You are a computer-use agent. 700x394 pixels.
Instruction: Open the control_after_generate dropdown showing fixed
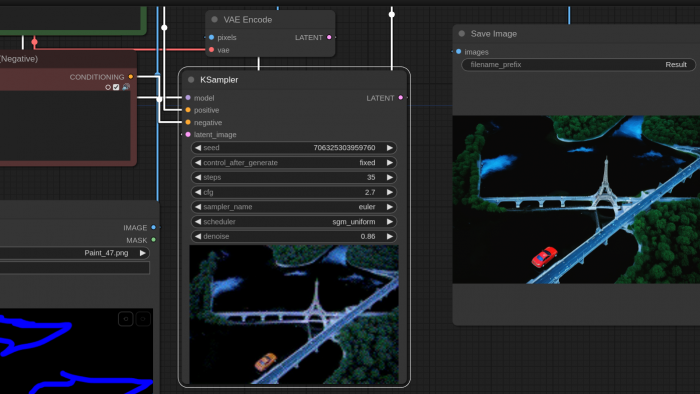[294, 162]
